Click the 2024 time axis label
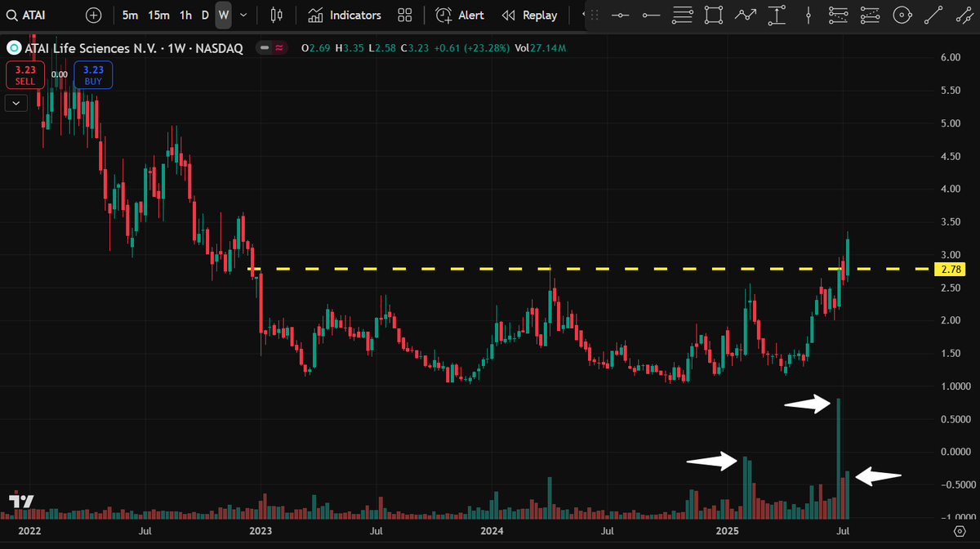Image resolution: width=980 pixels, height=549 pixels. point(492,532)
